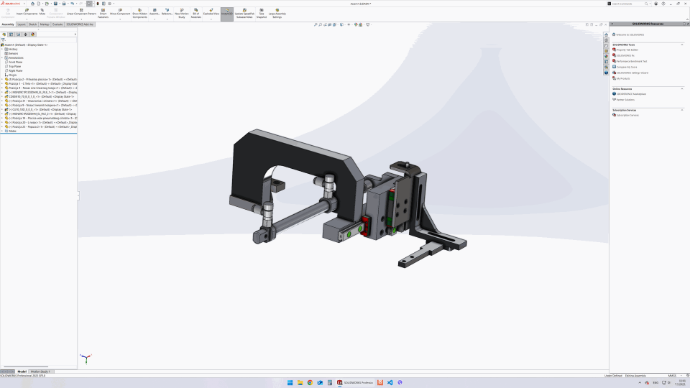Collapse the SOLIDWORKS Tools section
690x388 pixels.
point(682,45)
